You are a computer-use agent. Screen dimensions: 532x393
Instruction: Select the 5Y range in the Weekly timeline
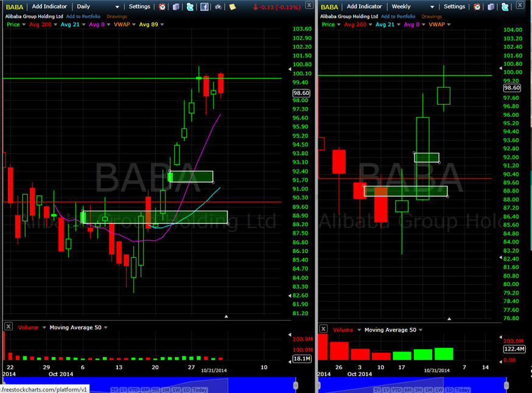[377, 390]
